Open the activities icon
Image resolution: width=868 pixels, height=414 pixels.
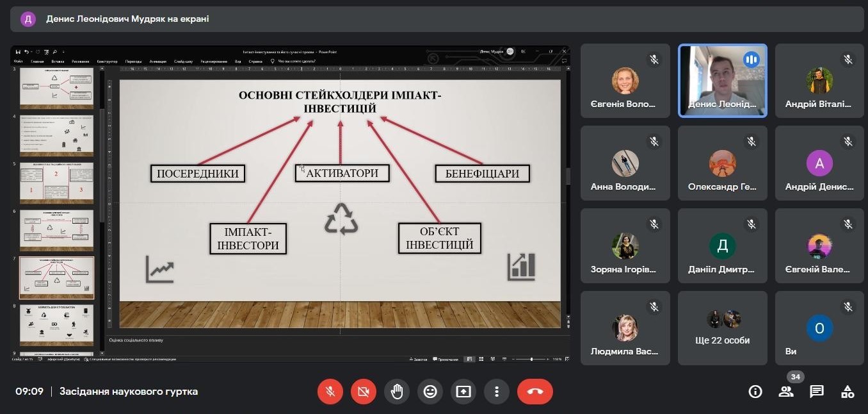point(848,392)
